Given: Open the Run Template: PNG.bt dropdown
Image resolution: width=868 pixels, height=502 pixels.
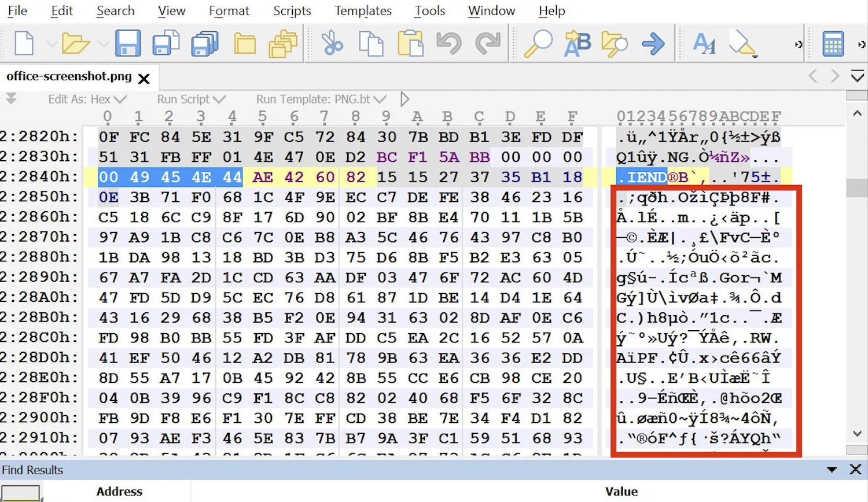Looking at the screenshot, I should point(321,99).
